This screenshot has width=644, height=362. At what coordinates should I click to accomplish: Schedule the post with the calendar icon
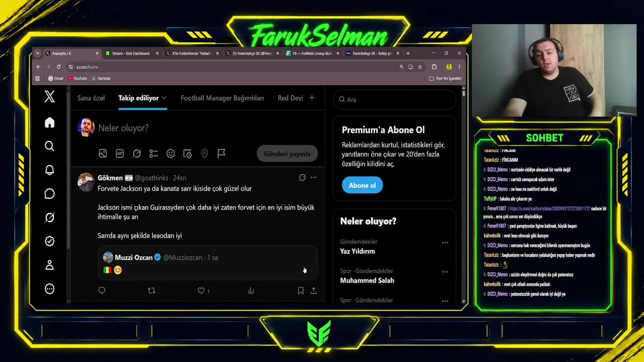(x=187, y=153)
